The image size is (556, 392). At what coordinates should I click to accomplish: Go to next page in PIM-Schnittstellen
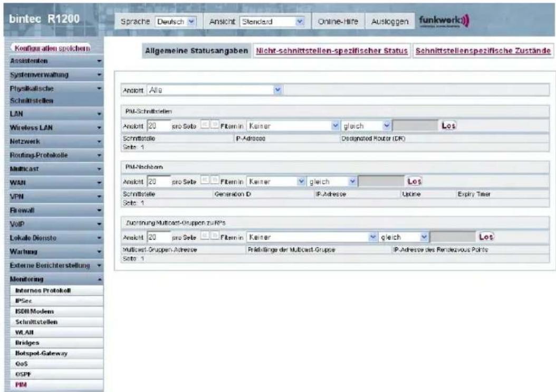214,124
